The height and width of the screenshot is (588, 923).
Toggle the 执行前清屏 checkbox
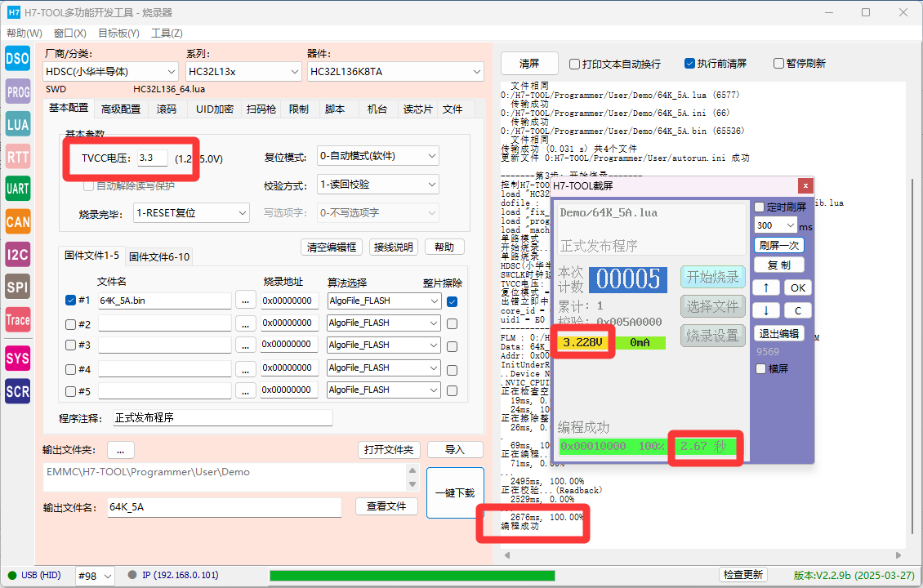coord(690,63)
